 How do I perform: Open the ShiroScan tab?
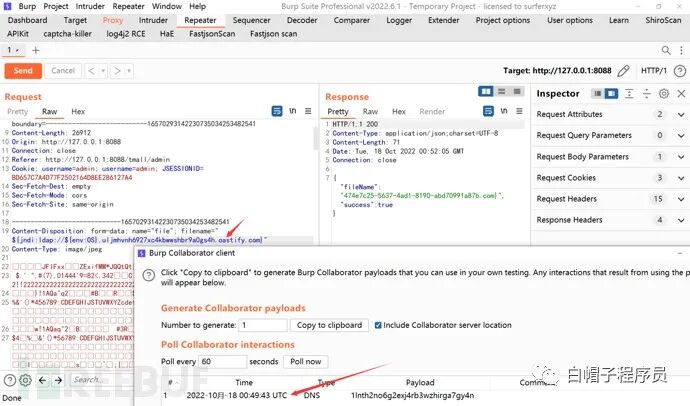pos(663,20)
